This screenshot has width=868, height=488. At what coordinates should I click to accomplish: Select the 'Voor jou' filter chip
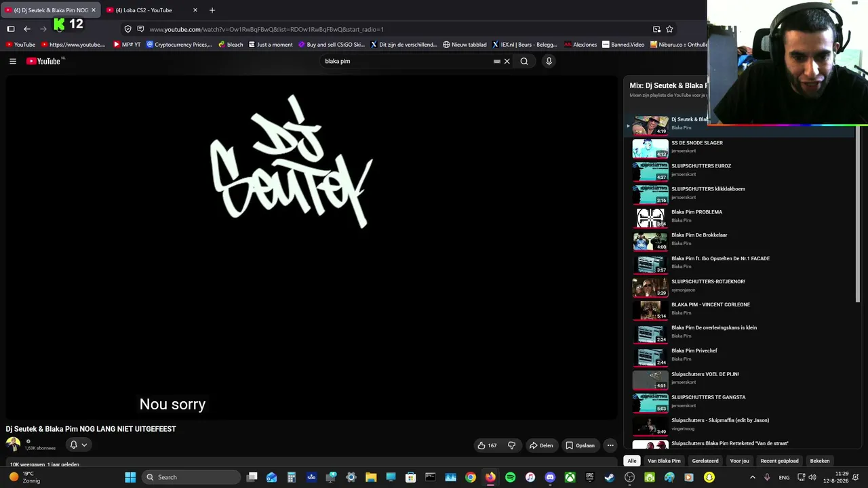tap(739, 461)
